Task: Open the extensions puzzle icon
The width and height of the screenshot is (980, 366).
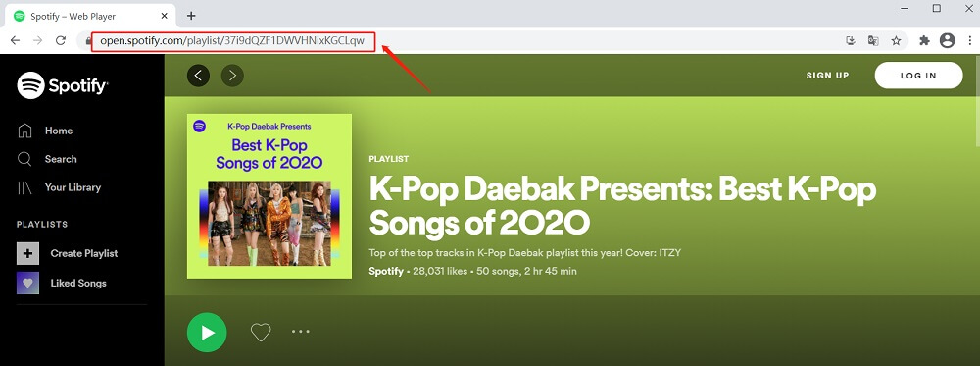Action: tap(925, 40)
